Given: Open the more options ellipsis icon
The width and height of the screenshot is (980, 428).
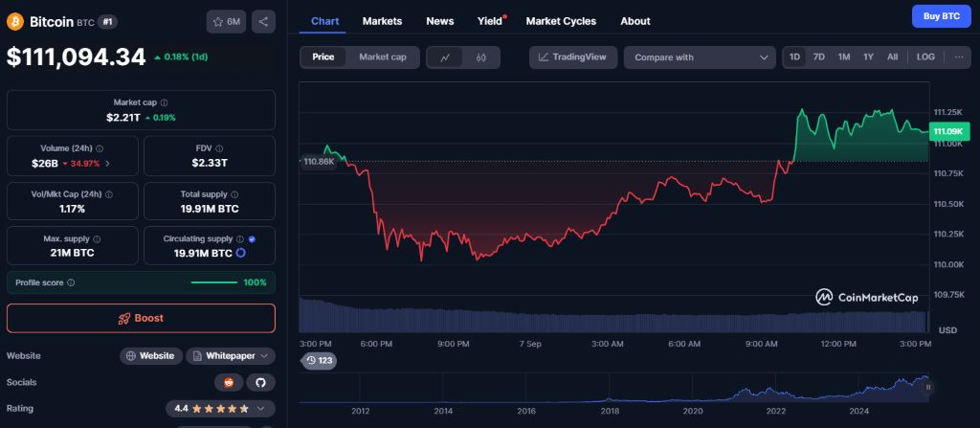Looking at the screenshot, I should 959,56.
